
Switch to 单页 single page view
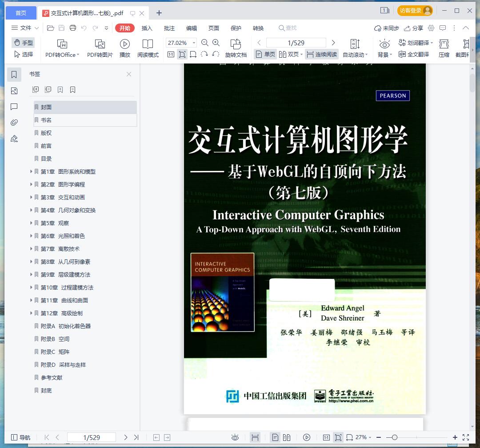point(265,55)
